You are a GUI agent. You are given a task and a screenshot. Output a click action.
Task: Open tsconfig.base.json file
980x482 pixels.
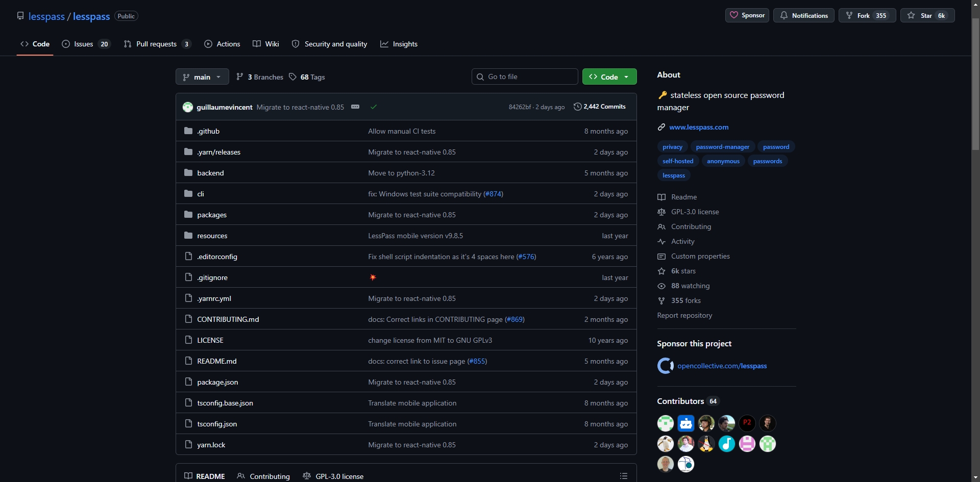pyautogui.click(x=225, y=403)
